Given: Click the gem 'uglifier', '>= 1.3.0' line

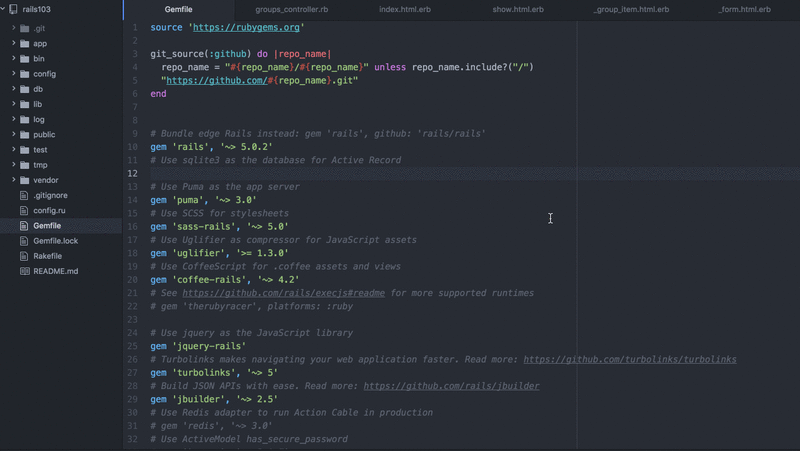Looking at the screenshot, I should [219, 253].
